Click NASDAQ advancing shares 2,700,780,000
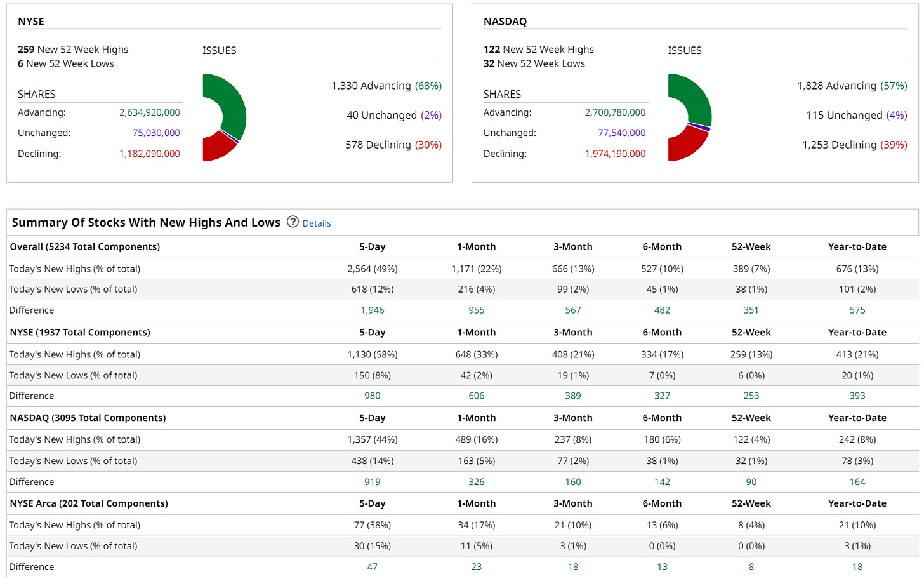The height and width of the screenshot is (586, 924). (616, 112)
